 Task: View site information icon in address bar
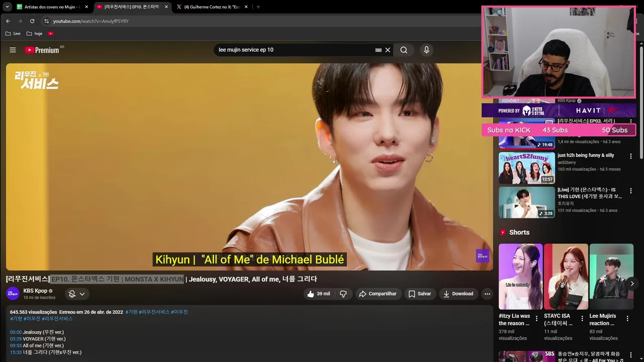tap(46, 21)
